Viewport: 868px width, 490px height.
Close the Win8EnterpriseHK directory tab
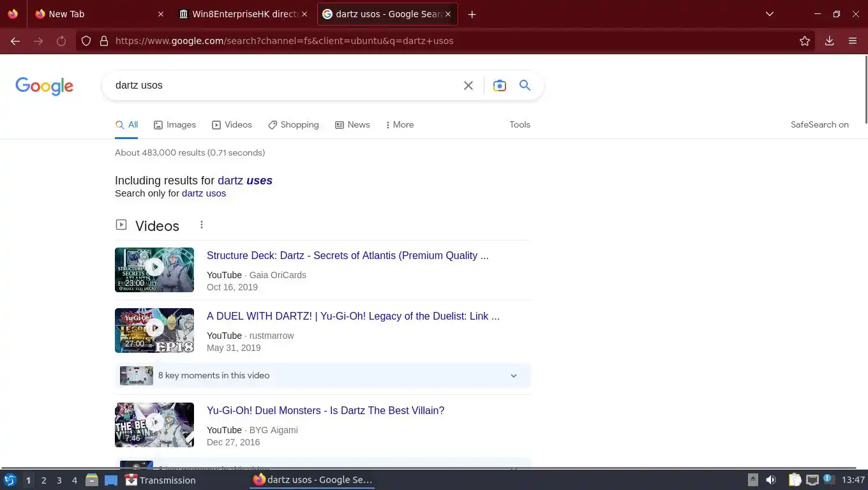click(x=304, y=14)
